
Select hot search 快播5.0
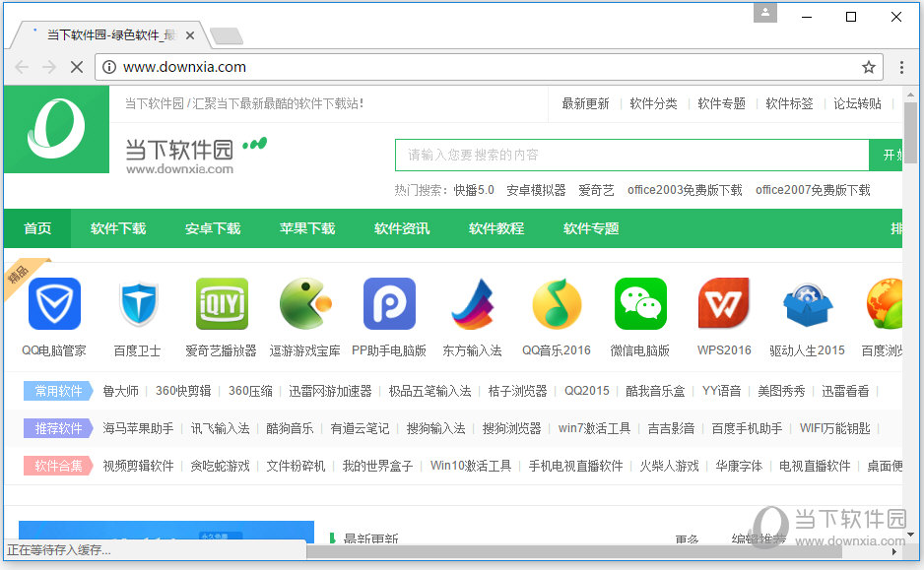(x=474, y=190)
